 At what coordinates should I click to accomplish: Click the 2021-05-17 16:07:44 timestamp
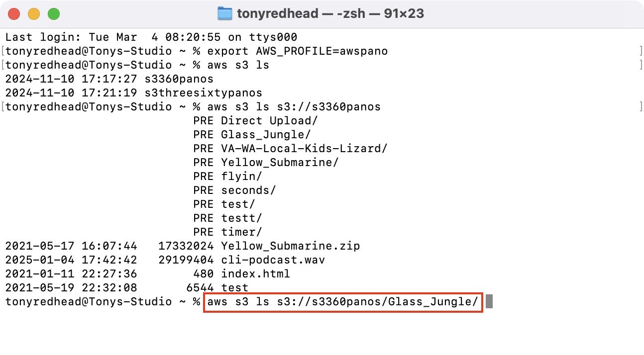click(x=71, y=246)
